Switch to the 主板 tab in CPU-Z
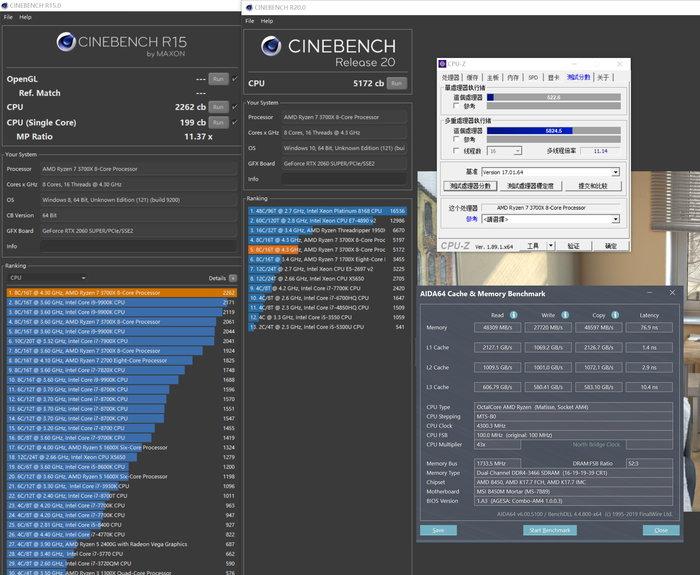The image size is (700, 575). point(492,78)
